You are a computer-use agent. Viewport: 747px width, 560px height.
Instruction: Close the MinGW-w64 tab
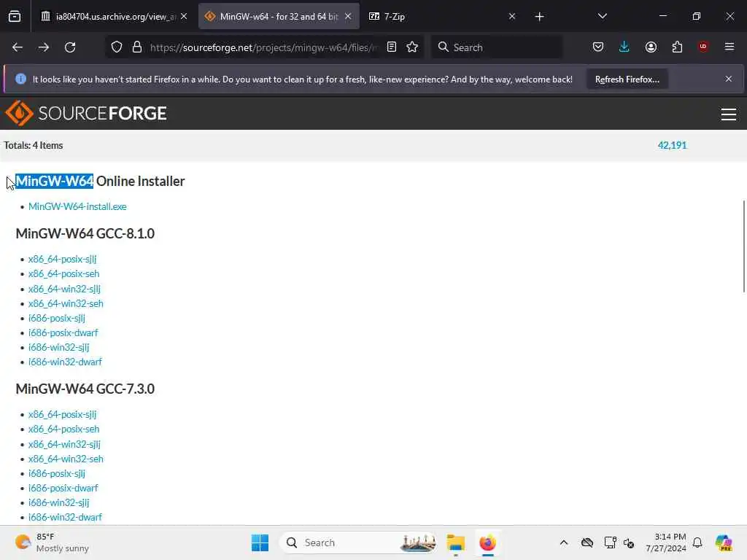tap(348, 16)
